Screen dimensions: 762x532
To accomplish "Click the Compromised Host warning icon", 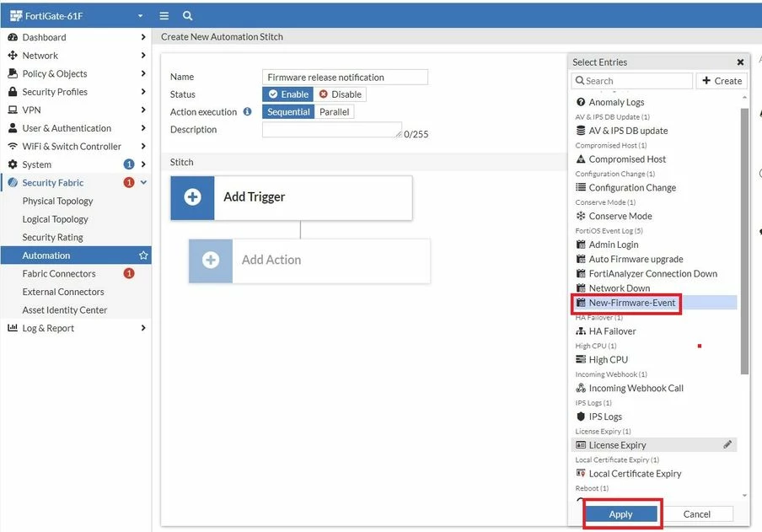I will click(581, 159).
